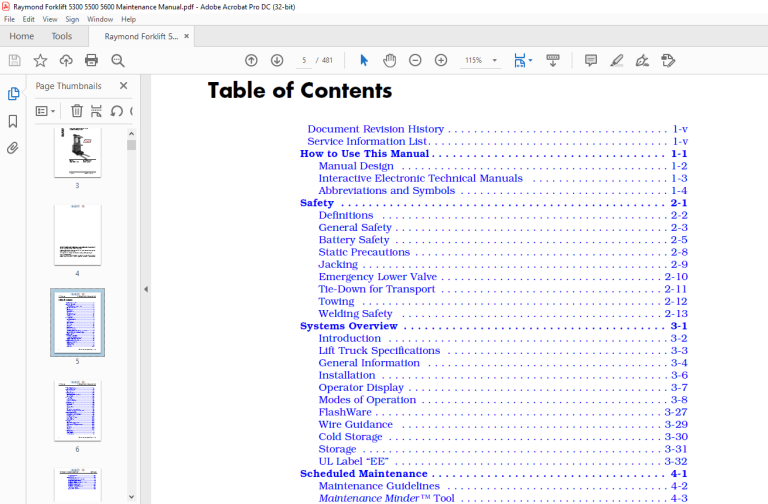This screenshot has width=768, height=504.
Task: Switch to the Tools tab
Action: (62, 36)
